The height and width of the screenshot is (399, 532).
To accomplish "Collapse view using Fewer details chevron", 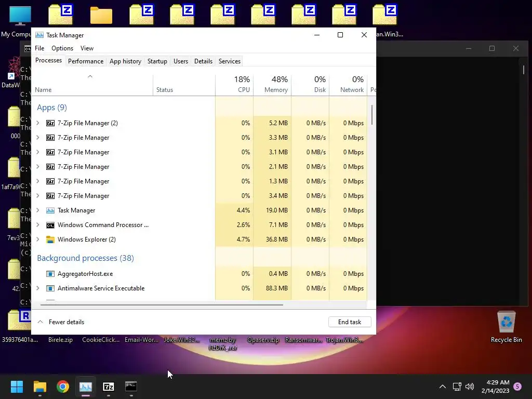I will 41,322.
